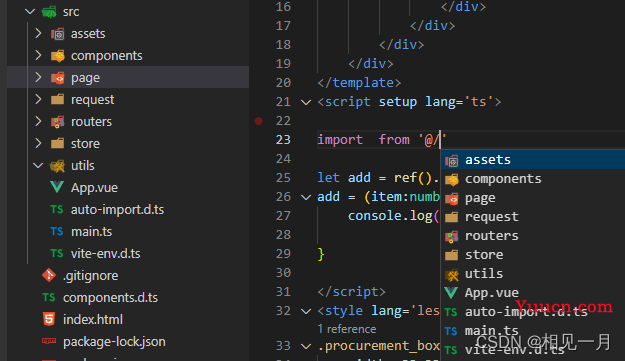Click the TS icon beside components.d.ts
Viewport: 625px width, 361px height.
[49, 297]
